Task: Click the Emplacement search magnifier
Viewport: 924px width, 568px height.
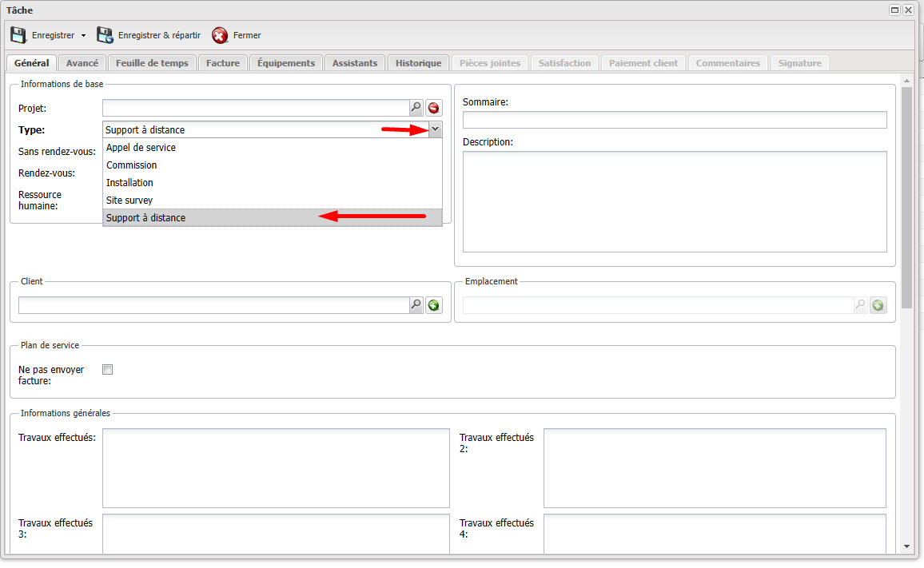Action: pos(860,305)
